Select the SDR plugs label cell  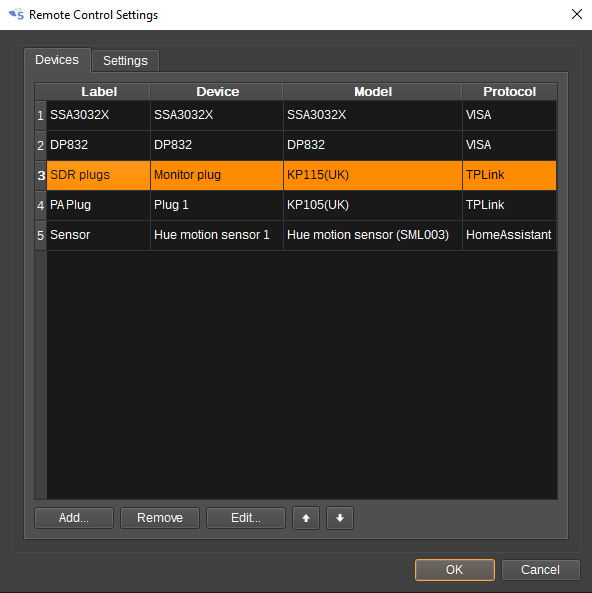tap(98, 175)
